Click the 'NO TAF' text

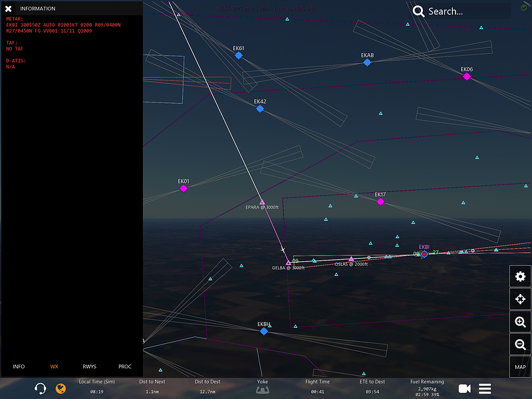15,49
